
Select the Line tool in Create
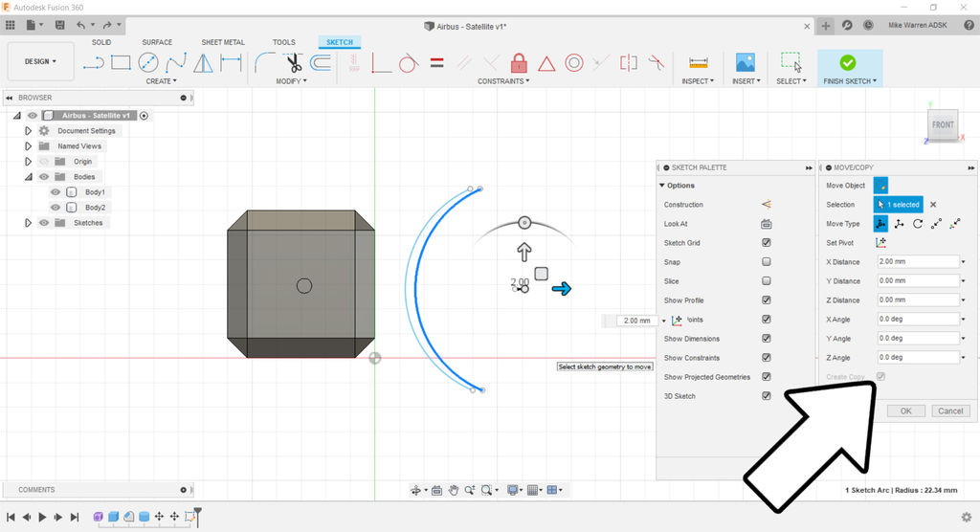[94, 62]
